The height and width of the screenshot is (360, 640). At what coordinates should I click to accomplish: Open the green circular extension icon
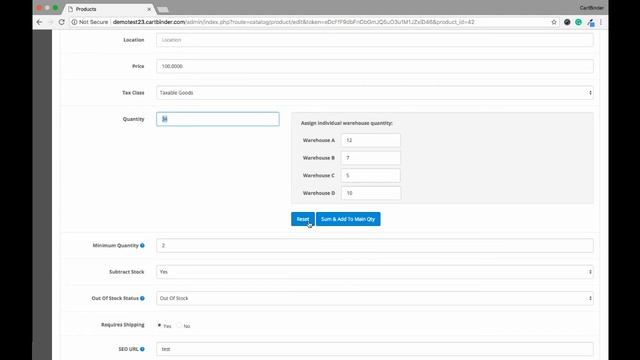(578, 22)
